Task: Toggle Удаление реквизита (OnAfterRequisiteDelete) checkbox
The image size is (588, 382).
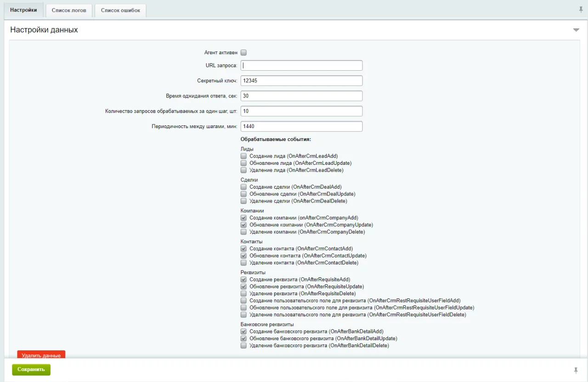Action: (x=243, y=293)
